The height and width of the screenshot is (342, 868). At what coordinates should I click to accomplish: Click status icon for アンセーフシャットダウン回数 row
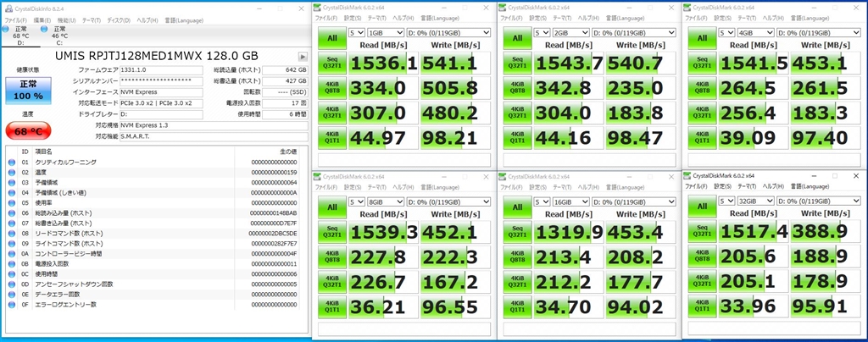coord(12,284)
